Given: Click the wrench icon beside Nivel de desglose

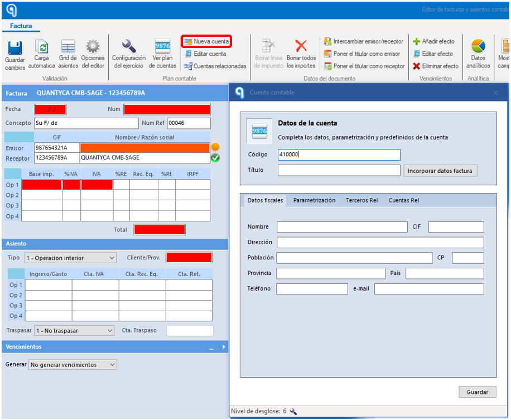Looking at the screenshot, I should coord(293,412).
